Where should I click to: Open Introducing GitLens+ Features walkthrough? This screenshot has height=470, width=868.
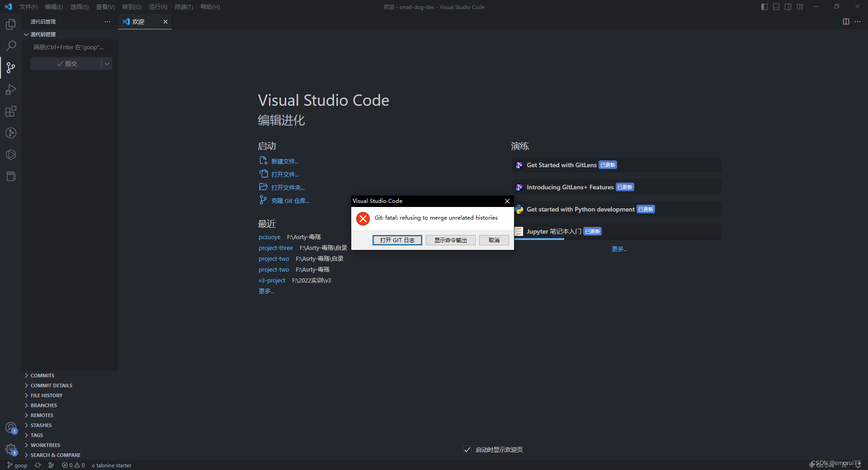tap(616, 187)
